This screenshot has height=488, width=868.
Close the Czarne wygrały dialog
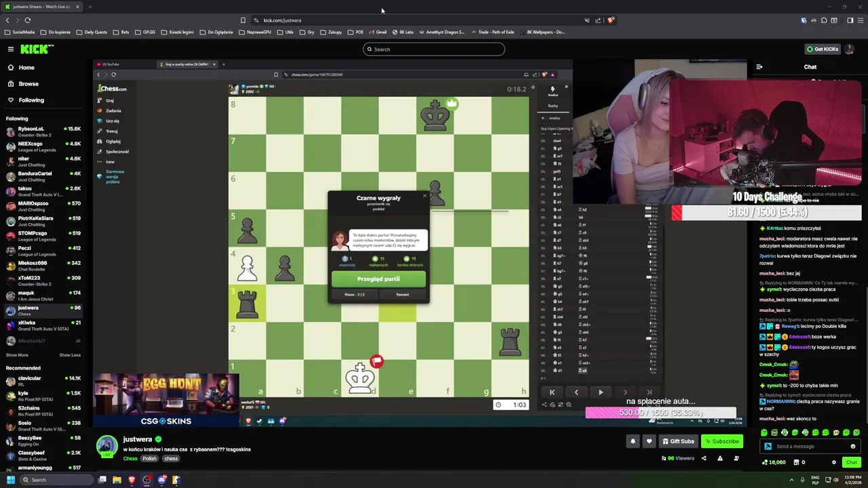coord(425,197)
